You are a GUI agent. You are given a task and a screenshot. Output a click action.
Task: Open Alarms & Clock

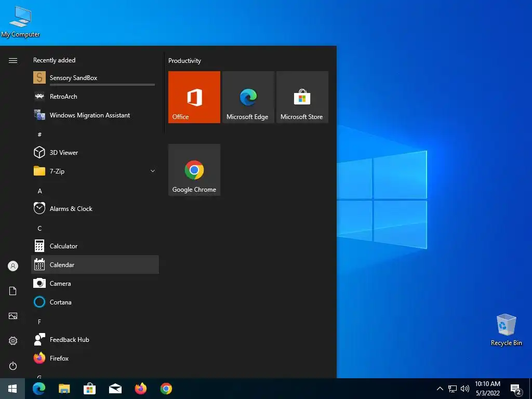pyautogui.click(x=95, y=208)
